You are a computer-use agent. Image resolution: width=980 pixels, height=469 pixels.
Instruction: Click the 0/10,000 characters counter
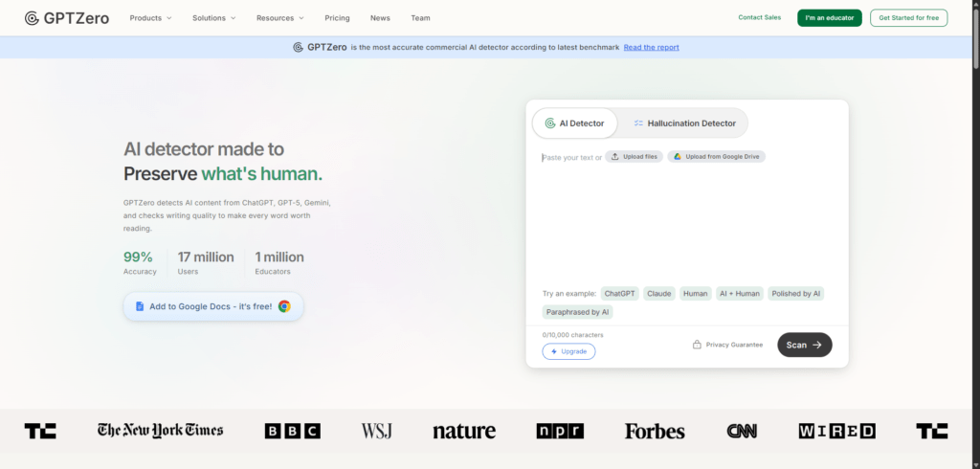(x=573, y=335)
